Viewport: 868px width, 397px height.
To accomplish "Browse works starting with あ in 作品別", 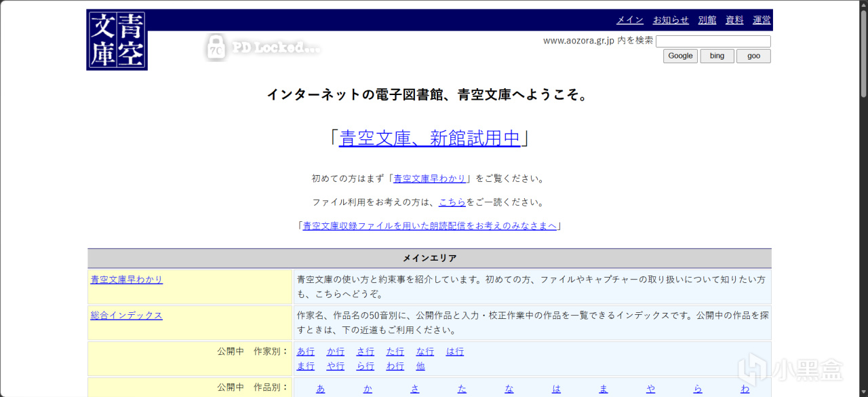I will pos(321,389).
